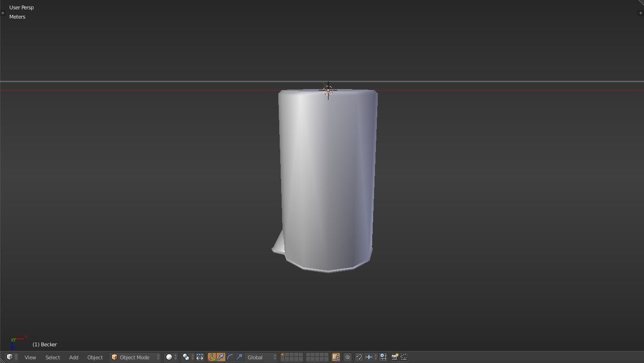Screen dimensions: 644x363
Task: Toggle manipulate center points only
Action: (200, 357)
